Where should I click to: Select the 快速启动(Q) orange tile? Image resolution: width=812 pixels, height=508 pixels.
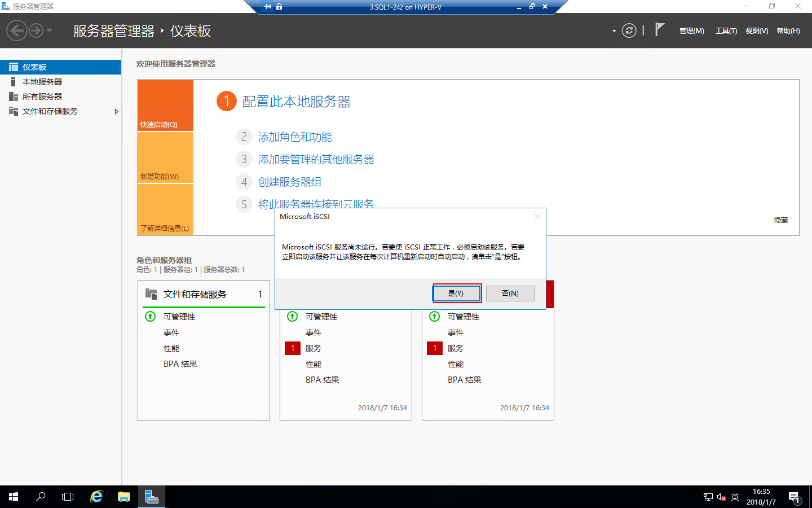[x=166, y=106]
